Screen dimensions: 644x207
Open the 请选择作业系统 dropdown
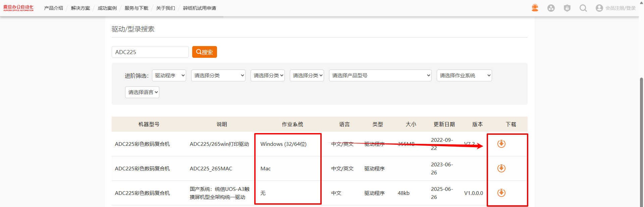pyautogui.click(x=464, y=76)
